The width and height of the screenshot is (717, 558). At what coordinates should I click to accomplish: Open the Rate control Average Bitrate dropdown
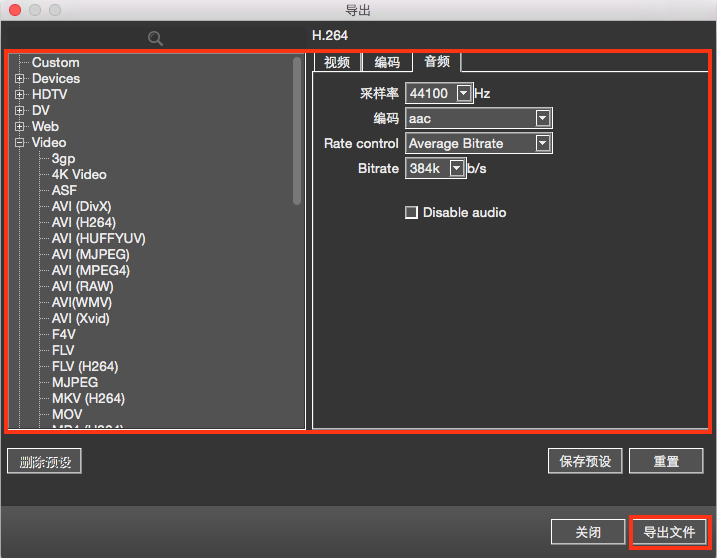tap(542, 143)
